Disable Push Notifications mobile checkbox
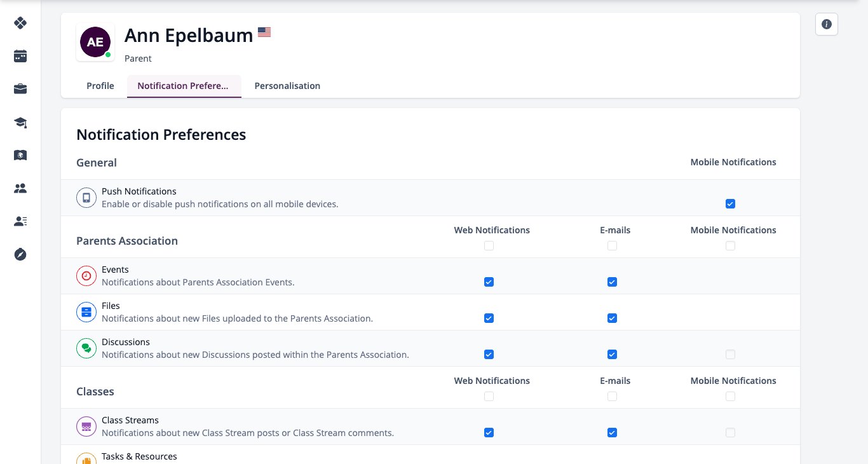 [x=730, y=204]
